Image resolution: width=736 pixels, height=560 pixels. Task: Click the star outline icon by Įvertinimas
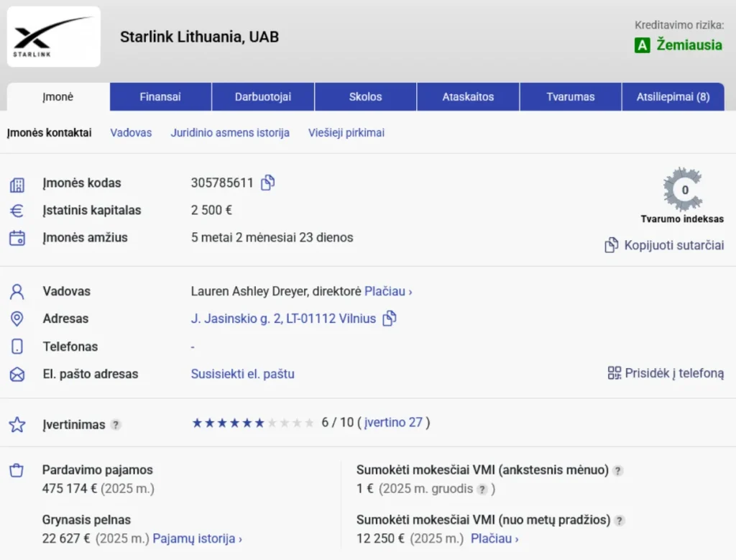[x=17, y=424]
